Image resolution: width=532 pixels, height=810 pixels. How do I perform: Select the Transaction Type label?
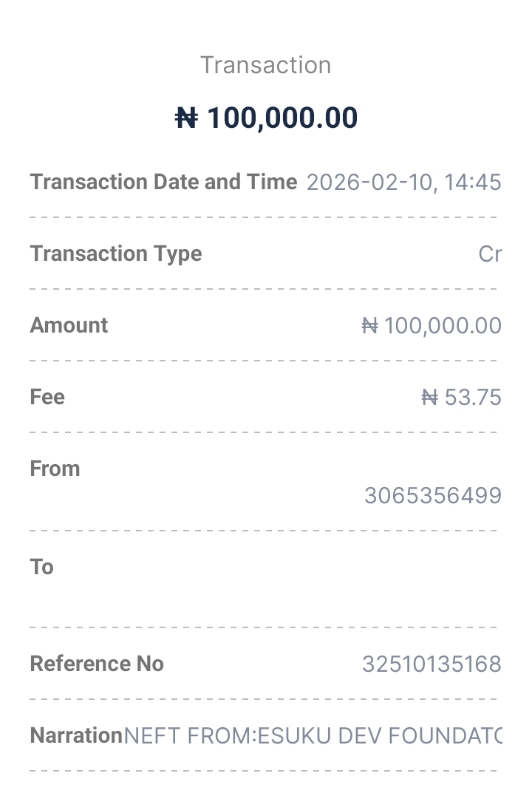coord(116,253)
